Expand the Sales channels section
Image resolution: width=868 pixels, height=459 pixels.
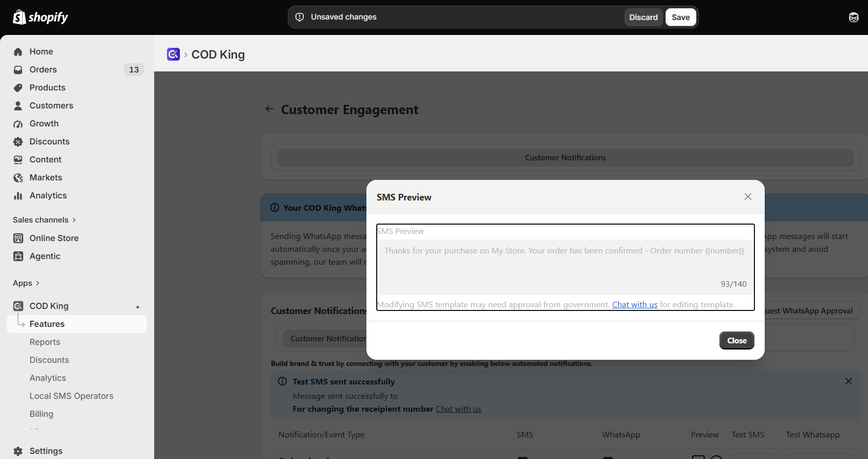point(45,220)
